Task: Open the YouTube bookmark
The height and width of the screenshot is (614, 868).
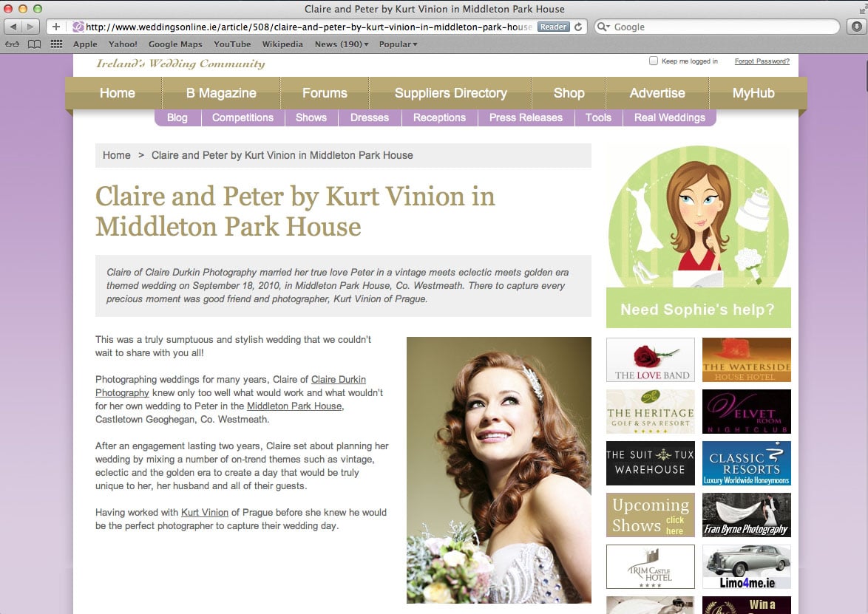Action: (232, 44)
